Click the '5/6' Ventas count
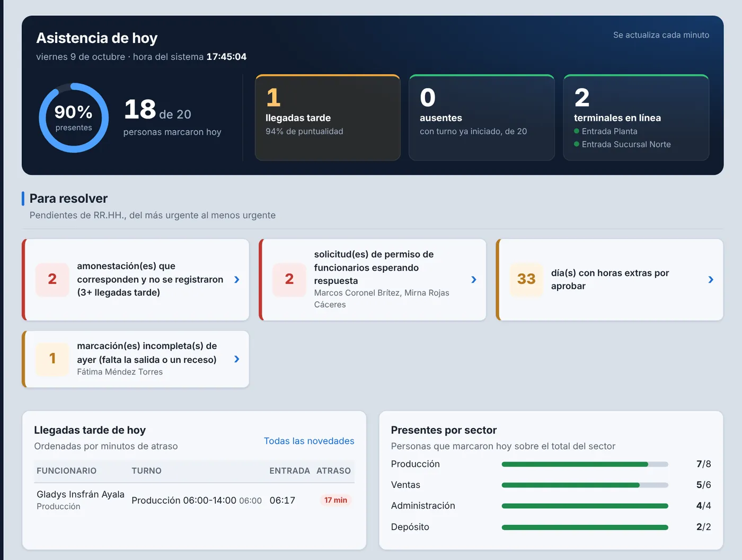This screenshot has width=742, height=560. pyautogui.click(x=703, y=485)
